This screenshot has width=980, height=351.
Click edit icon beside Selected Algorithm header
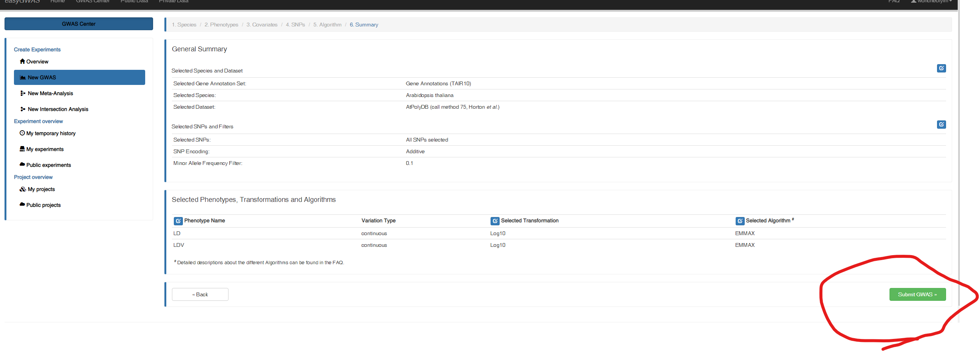(x=739, y=221)
